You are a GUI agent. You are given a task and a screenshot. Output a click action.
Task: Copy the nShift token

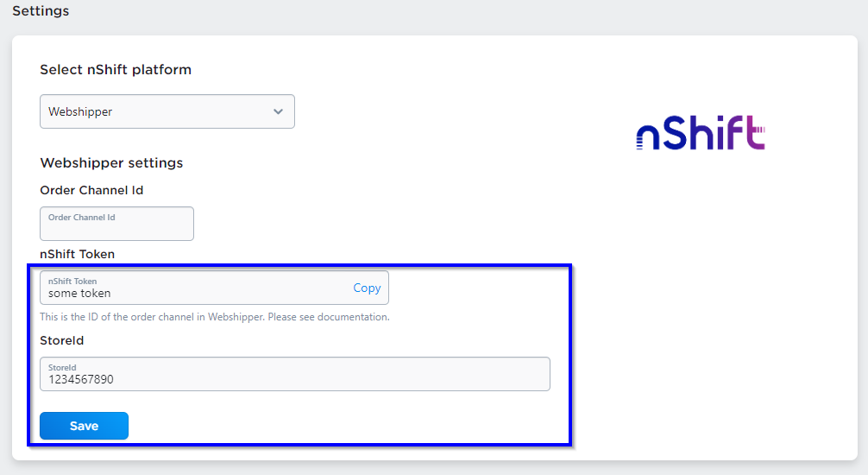click(x=367, y=288)
